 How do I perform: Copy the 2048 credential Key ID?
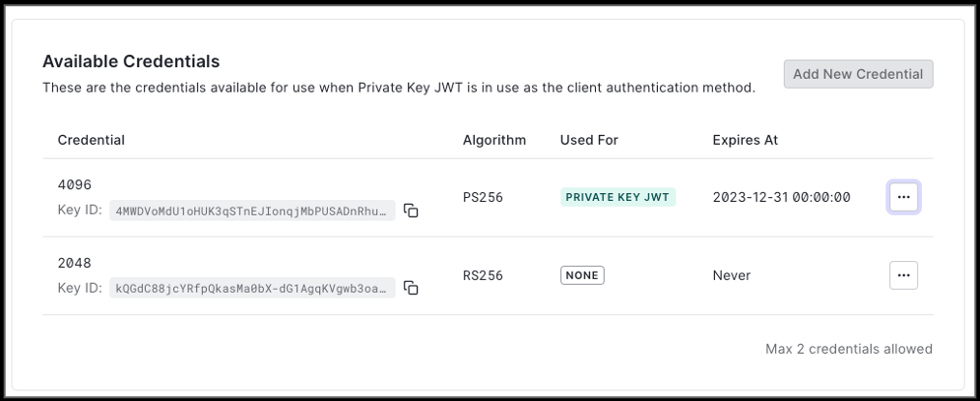pos(412,288)
